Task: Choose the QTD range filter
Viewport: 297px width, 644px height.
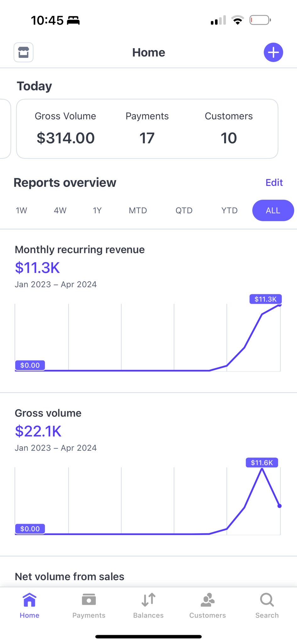Action: [x=184, y=210]
